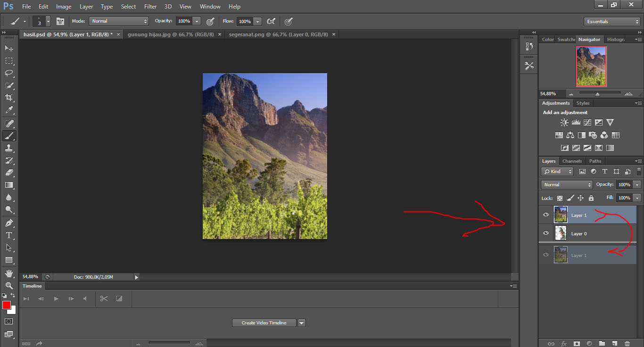Click the Navigator zoom slider
This screenshot has width=644, height=347.
597,94
